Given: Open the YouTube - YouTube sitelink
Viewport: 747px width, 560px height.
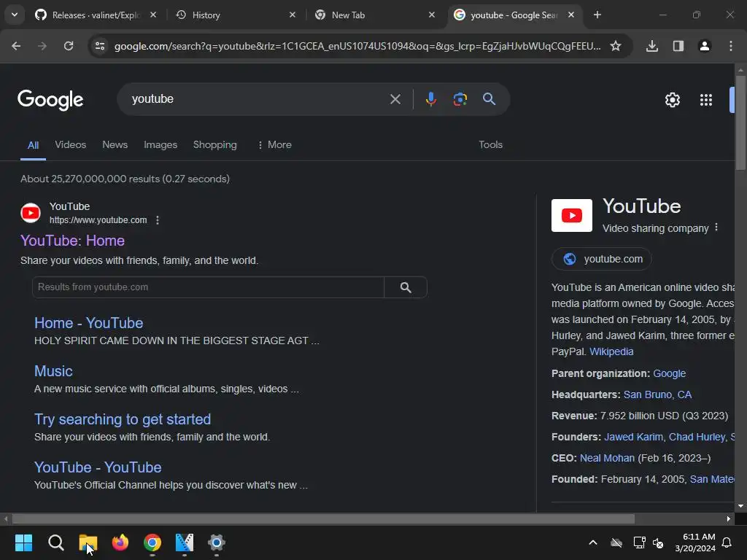Looking at the screenshot, I should 98,467.
